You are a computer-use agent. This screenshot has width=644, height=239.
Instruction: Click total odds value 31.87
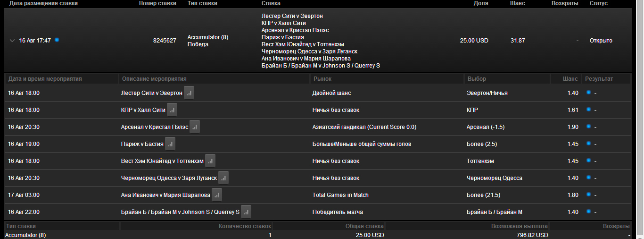[x=518, y=41]
